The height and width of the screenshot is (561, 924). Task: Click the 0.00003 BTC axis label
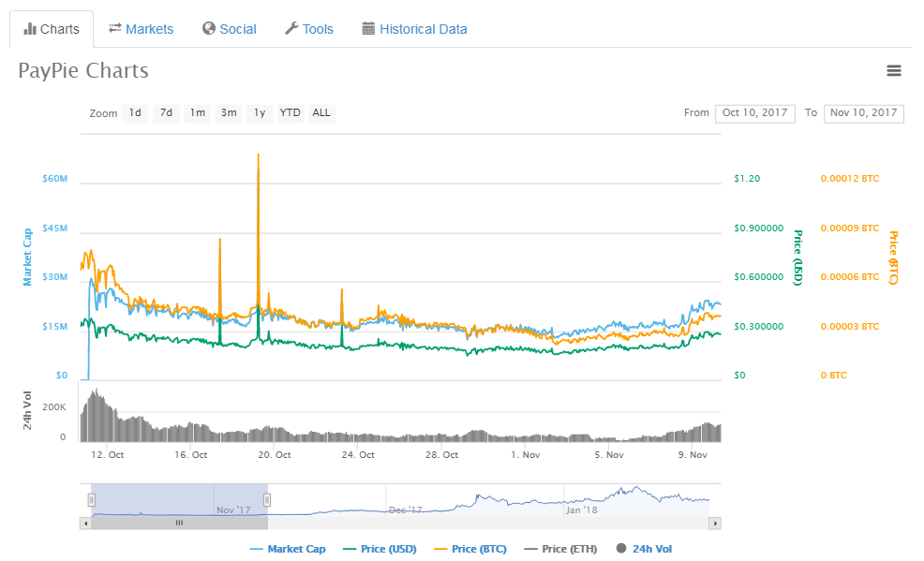click(850, 326)
